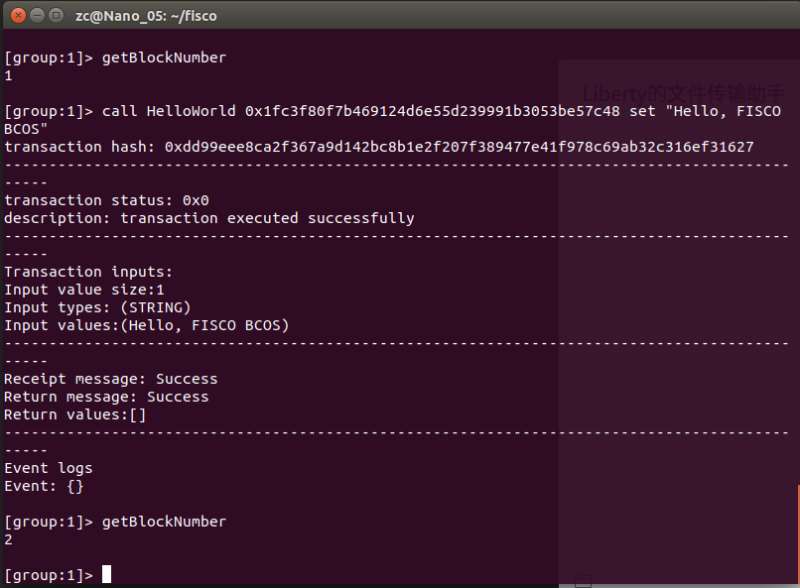Screen dimensions: 800x588
Task: Click the Event logs heading
Action: tap(48, 469)
